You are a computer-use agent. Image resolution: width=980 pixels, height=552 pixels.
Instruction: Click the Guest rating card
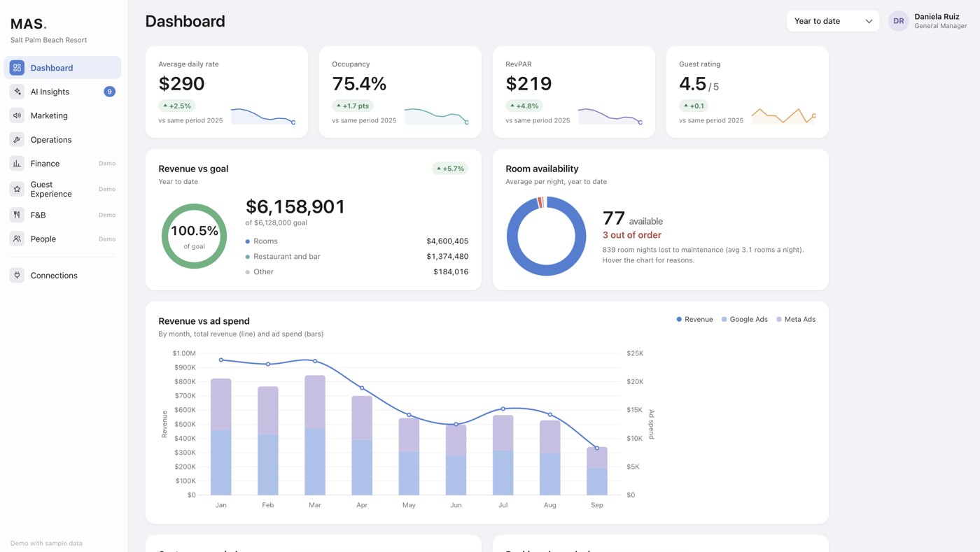click(748, 92)
